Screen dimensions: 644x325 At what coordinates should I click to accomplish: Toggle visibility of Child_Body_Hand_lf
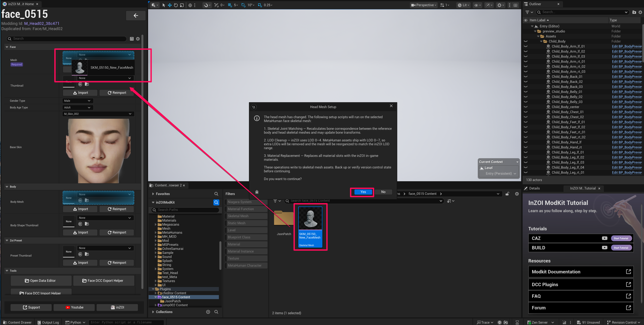(x=525, y=142)
